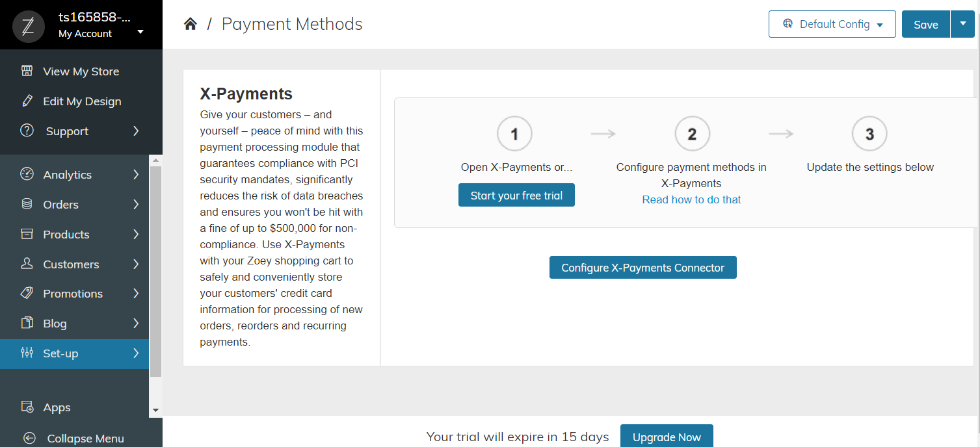Expand the Customers submenu chevron
980x447 pixels.
tap(136, 264)
